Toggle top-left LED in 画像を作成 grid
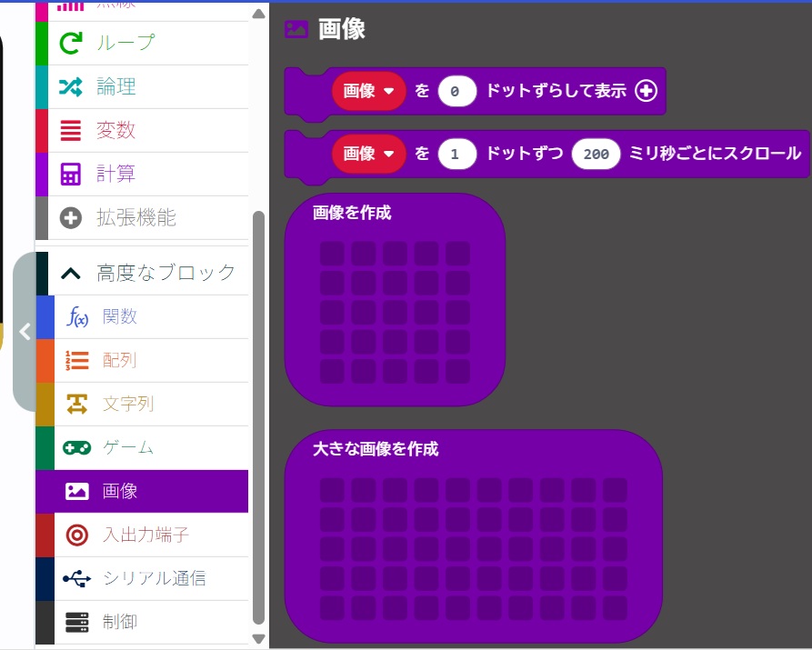This screenshot has width=812, height=650. pos(332,253)
